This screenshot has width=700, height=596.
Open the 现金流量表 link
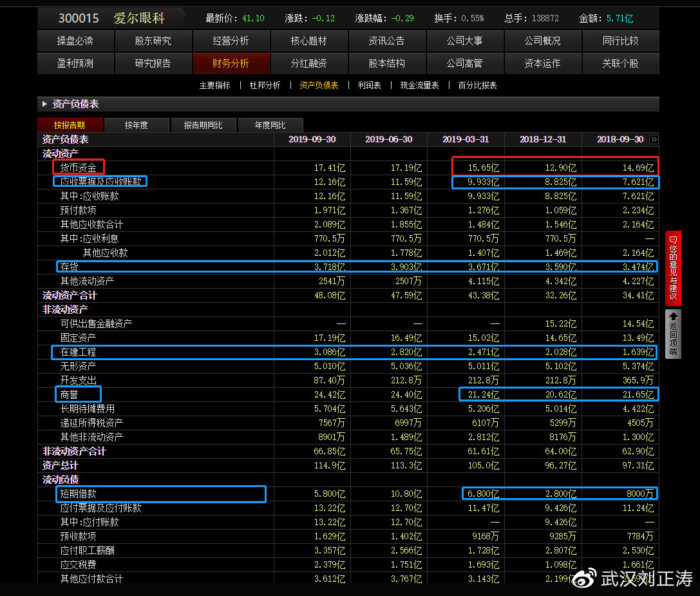point(419,85)
